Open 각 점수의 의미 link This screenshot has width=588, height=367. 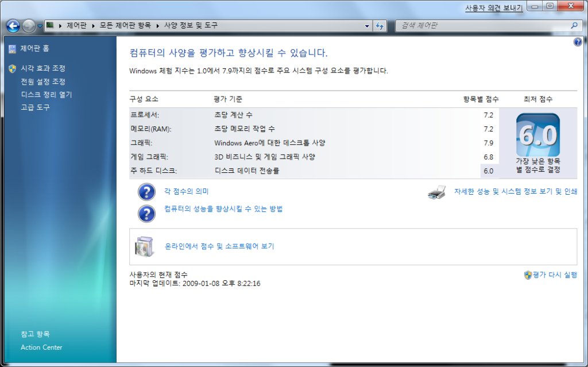tap(187, 191)
